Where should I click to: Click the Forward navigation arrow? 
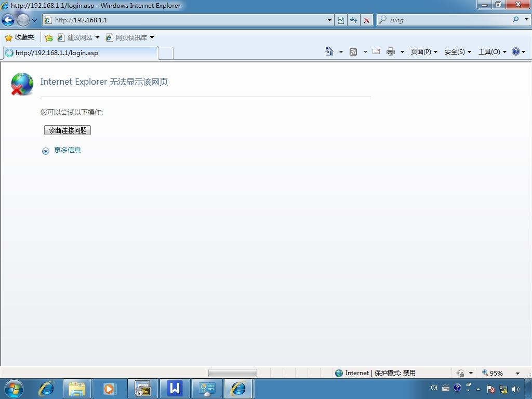tap(23, 20)
